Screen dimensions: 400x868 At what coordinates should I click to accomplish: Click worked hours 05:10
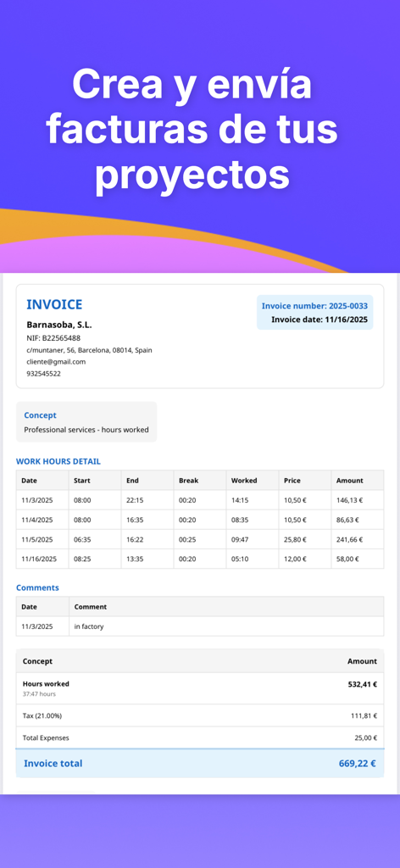[x=240, y=559]
